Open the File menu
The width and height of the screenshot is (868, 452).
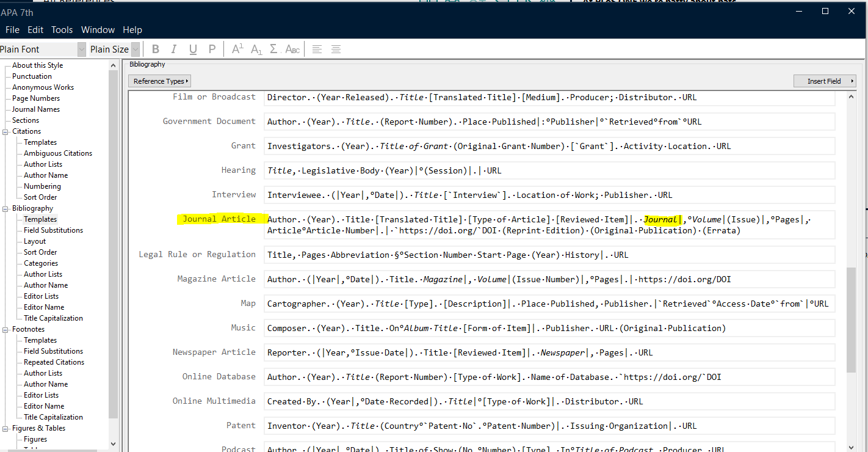12,29
